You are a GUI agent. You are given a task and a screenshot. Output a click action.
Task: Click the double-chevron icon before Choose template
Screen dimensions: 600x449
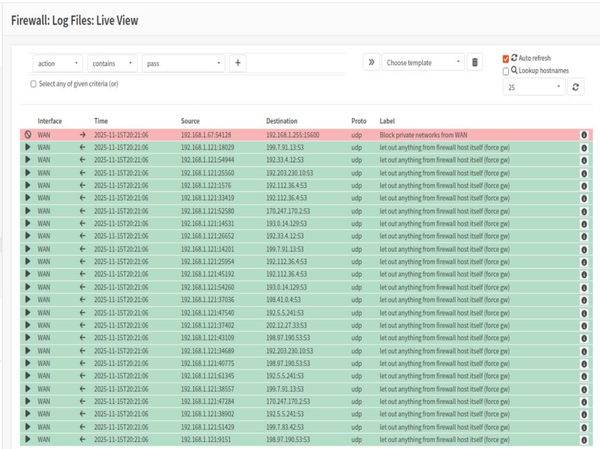[x=371, y=62]
